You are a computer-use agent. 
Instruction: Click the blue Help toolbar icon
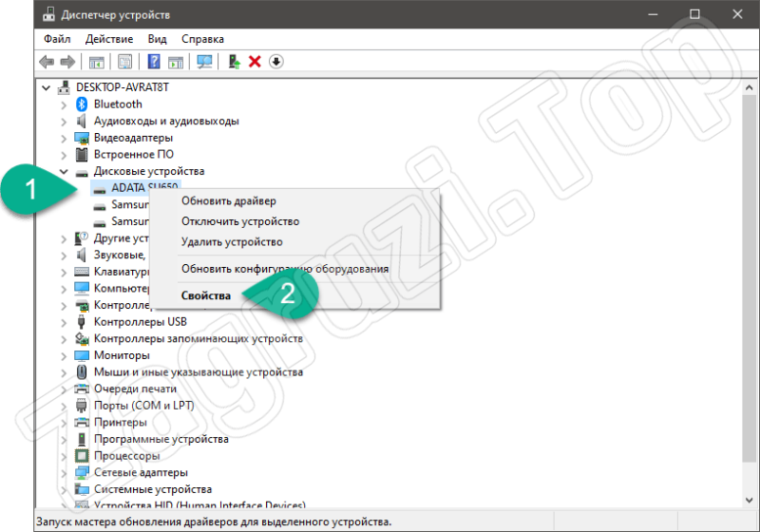[154, 62]
